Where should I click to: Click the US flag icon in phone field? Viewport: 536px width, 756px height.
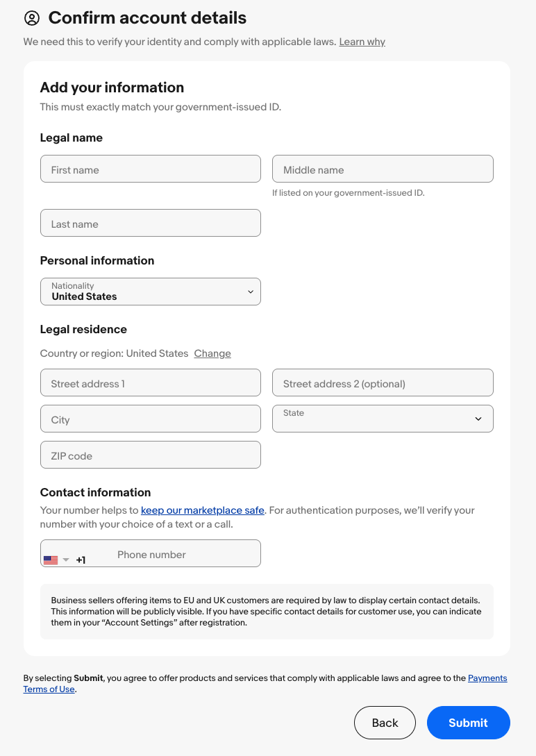[51, 559]
